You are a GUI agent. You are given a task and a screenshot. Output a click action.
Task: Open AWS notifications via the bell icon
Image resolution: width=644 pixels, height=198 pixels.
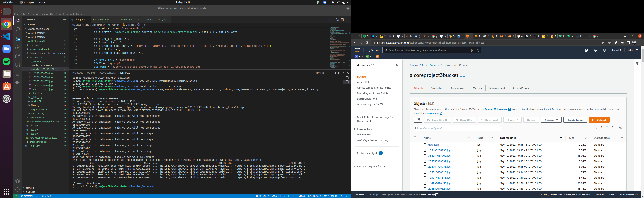pyautogui.click(x=595, y=50)
